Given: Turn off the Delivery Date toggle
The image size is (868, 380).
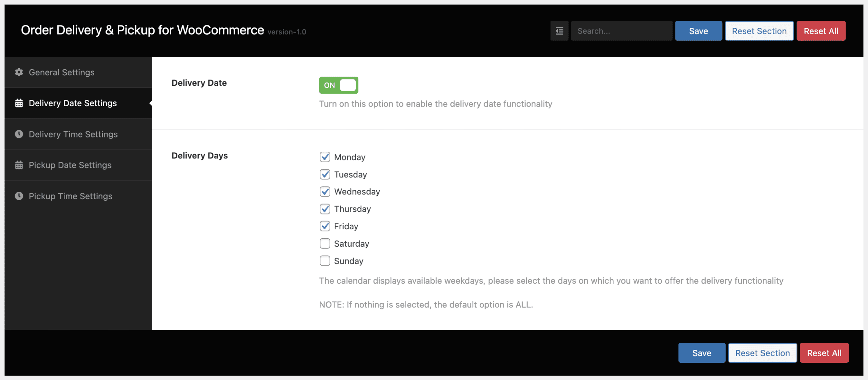Looking at the screenshot, I should coord(338,85).
